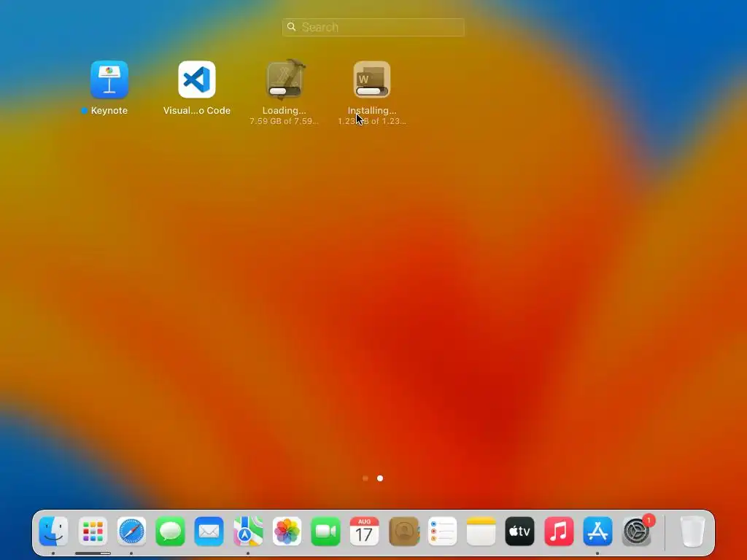Open Safari from the Dock
Image resolution: width=747 pixels, height=560 pixels.
[x=131, y=531]
